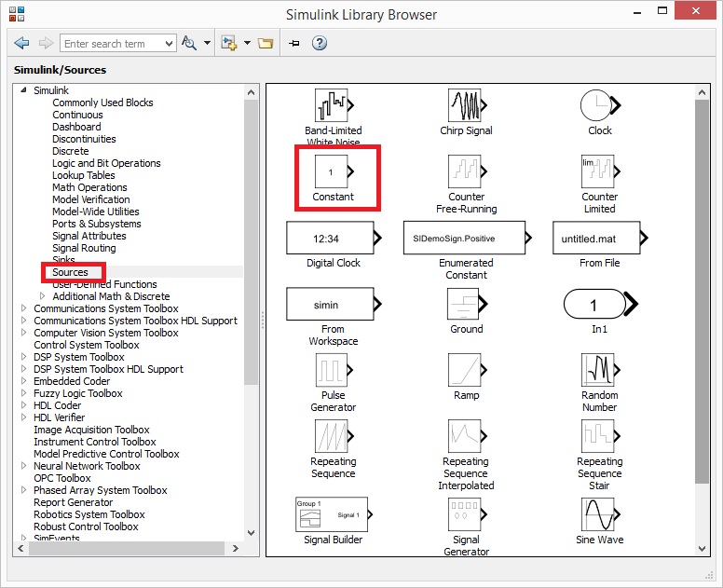The image size is (723, 588).
Task: Expand Additional Math & Discrete node
Action: [x=43, y=296]
